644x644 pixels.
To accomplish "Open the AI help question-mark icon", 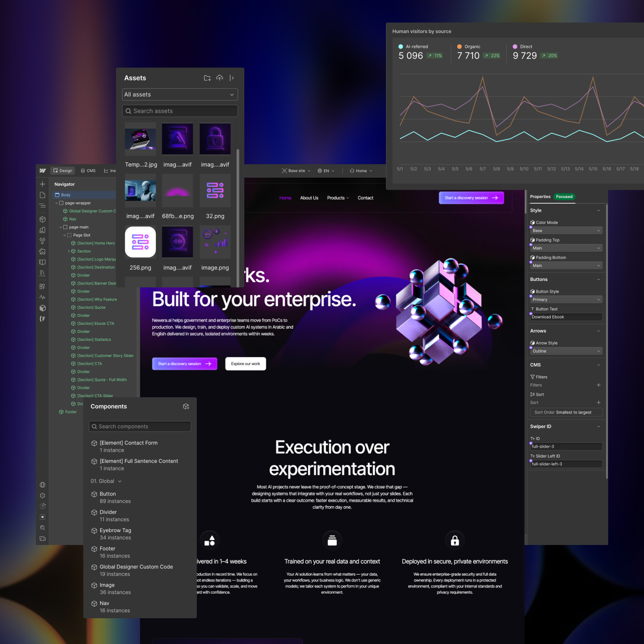I will 42,506.
